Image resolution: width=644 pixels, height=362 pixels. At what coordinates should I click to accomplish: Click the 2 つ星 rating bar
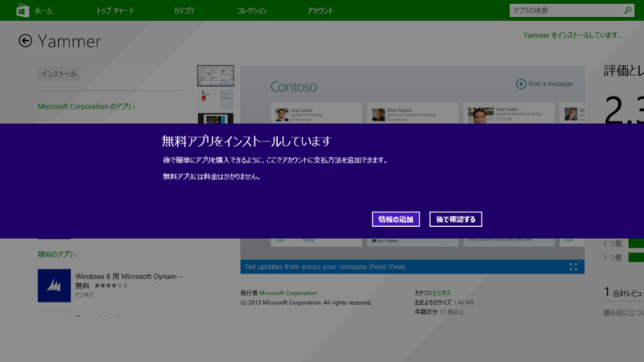(636, 244)
